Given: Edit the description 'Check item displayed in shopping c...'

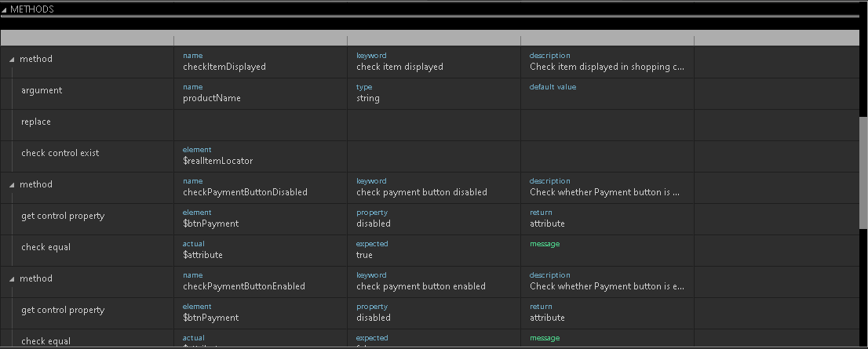Looking at the screenshot, I should coord(607,67).
